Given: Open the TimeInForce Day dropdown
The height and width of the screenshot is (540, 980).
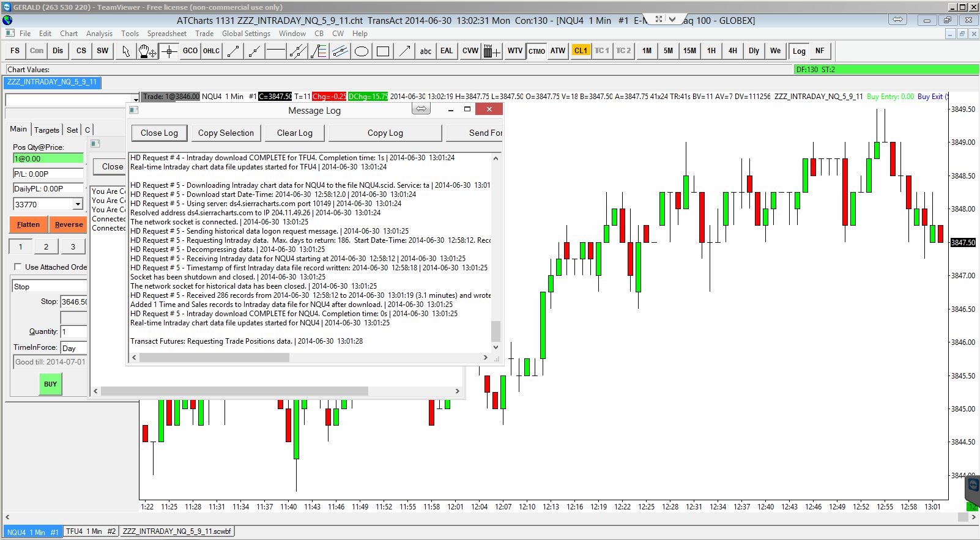Looking at the screenshot, I should click(x=74, y=348).
